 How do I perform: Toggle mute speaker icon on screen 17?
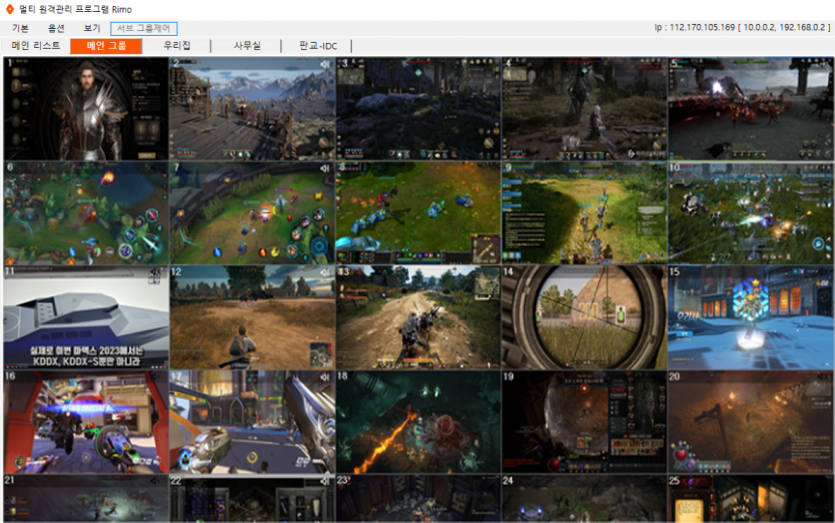(324, 377)
